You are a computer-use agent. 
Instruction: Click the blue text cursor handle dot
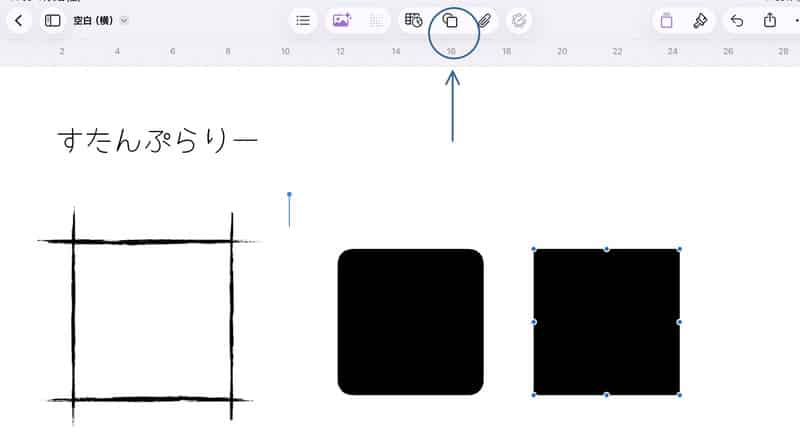pyautogui.click(x=289, y=194)
